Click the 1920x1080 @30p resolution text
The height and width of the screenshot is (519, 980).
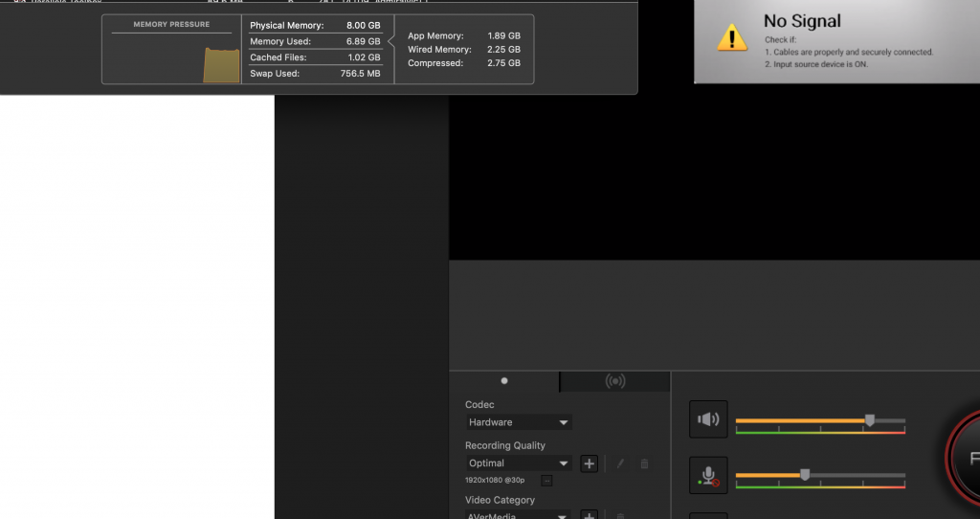click(x=495, y=481)
